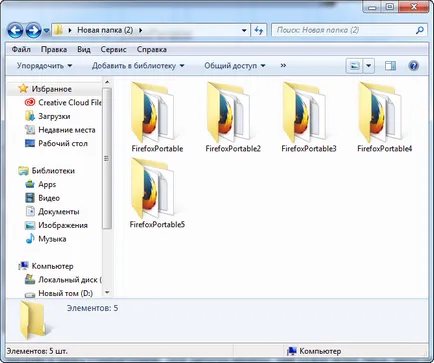The width and height of the screenshot is (434, 363).
Task: Open Загрузки in the navigation pane
Action: pos(54,116)
